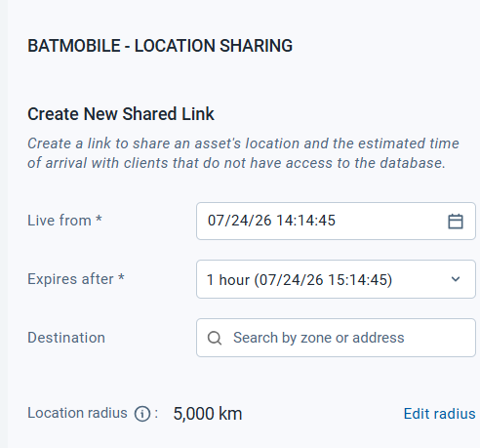This screenshot has height=448, width=480.
Task: Open the Edit radius link
Action: coord(439,414)
